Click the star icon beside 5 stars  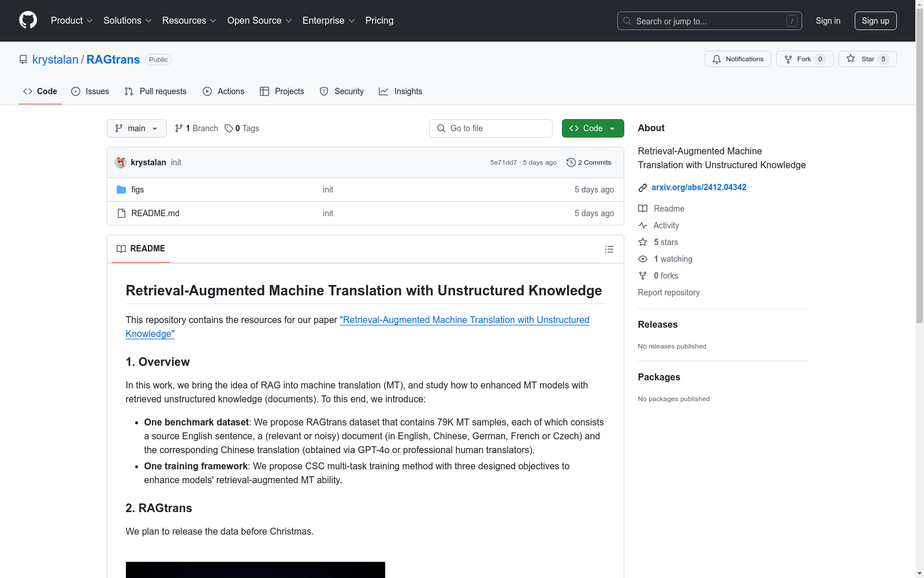tap(643, 242)
